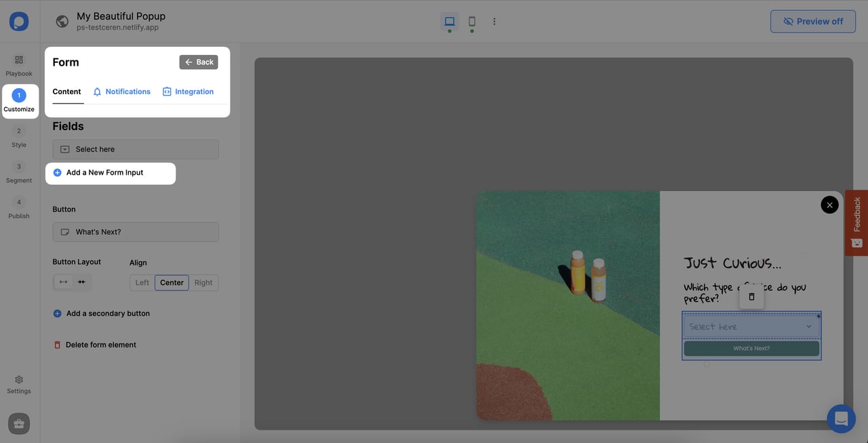Open the Style step in sidebar
868x443 pixels.
[18, 137]
